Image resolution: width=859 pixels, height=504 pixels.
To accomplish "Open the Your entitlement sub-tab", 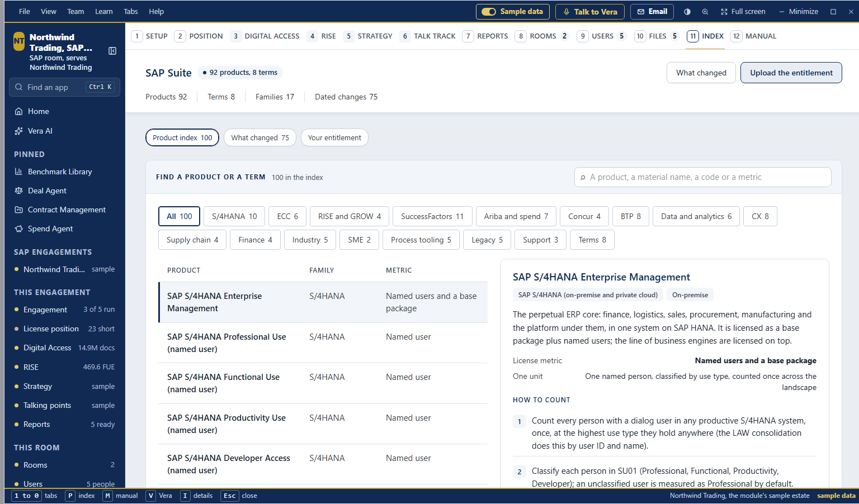I will [334, 138].
